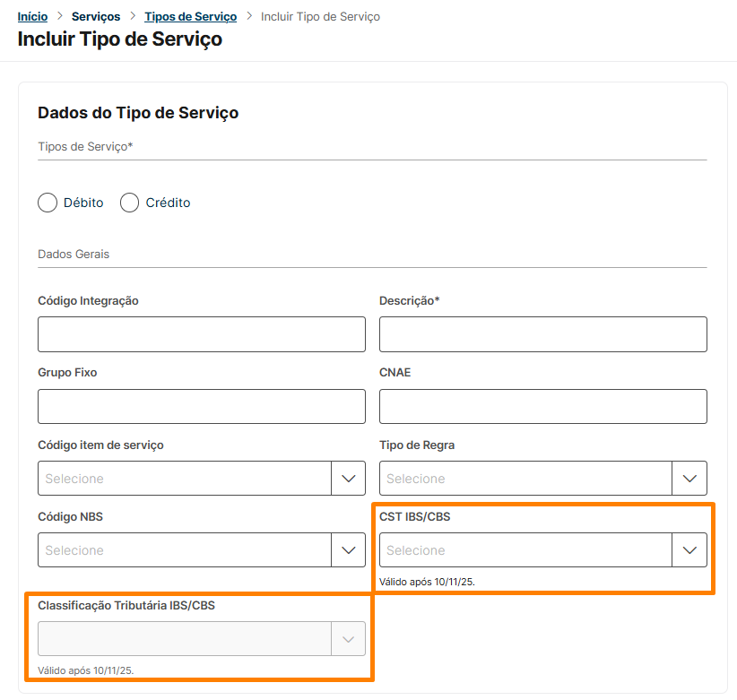Click the Serviços breadcrumb item

[x=96, y=17]
